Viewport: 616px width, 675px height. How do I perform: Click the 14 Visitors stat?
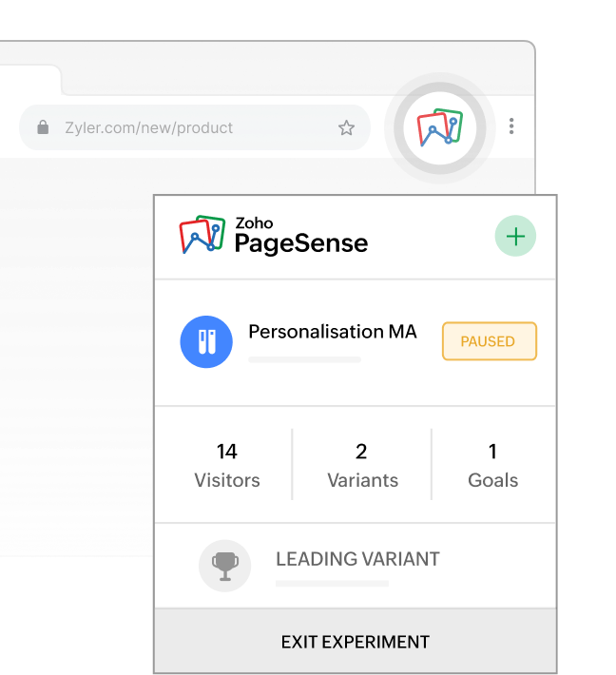pyautogui.click(x=227, y=465)
